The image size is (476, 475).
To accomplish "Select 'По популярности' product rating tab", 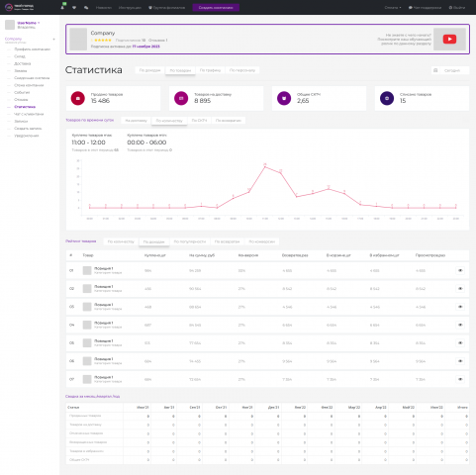I will click(x=190, y=241).
